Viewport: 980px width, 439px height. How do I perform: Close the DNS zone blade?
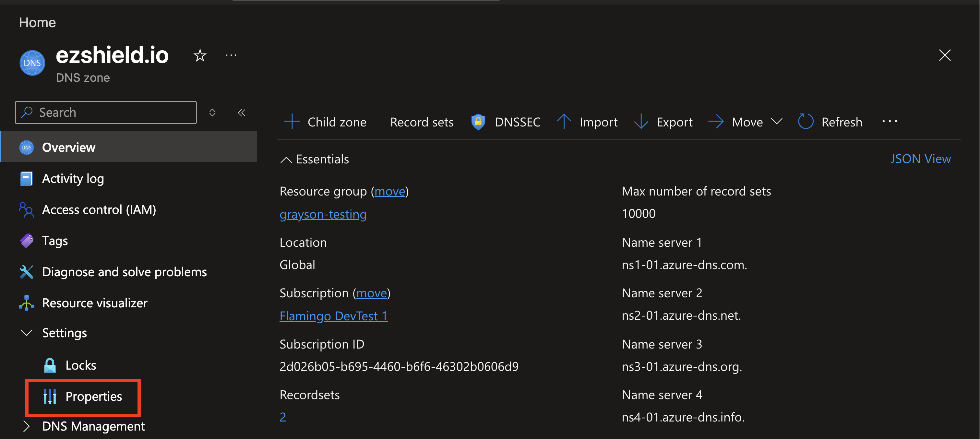pyautogui.click(x=944, y=55)
